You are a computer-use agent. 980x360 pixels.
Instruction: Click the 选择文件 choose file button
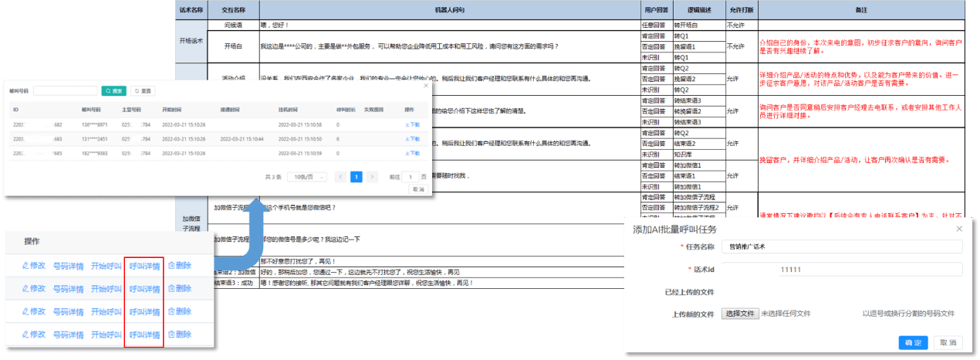pos(739,314)
